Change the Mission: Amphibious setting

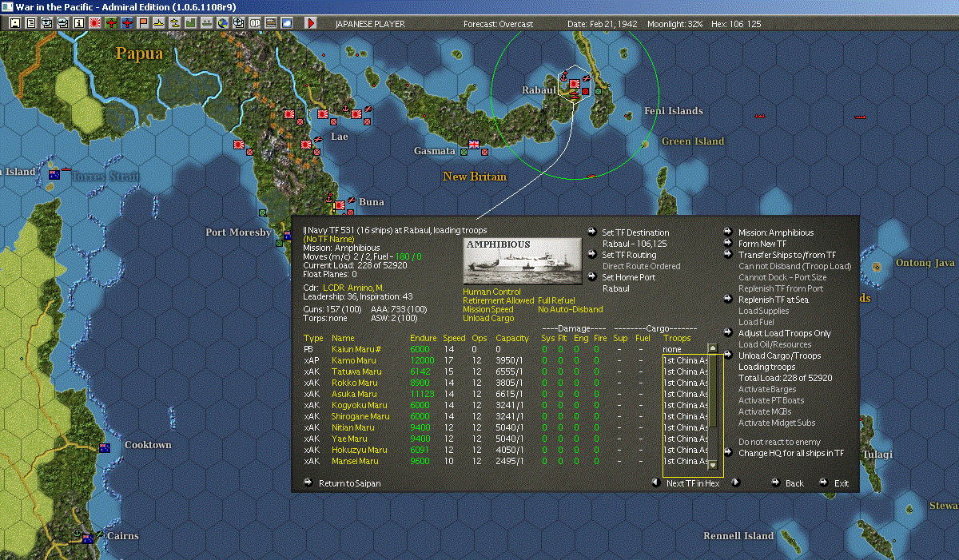coord(776,233)
